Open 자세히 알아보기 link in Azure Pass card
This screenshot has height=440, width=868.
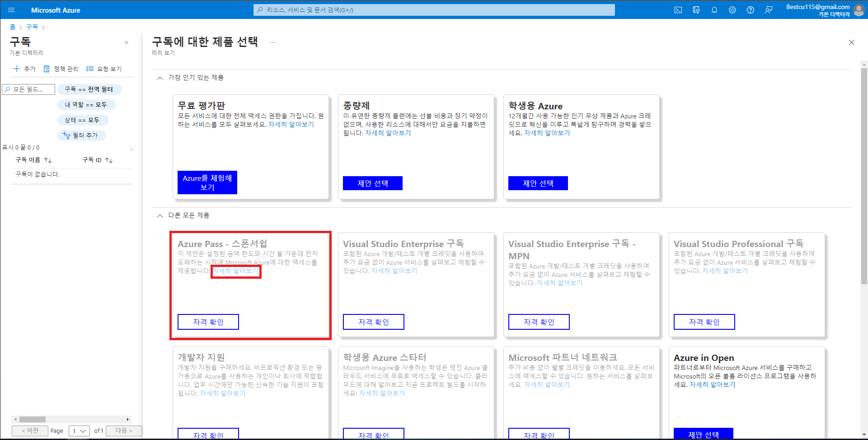tap(236, 271)
